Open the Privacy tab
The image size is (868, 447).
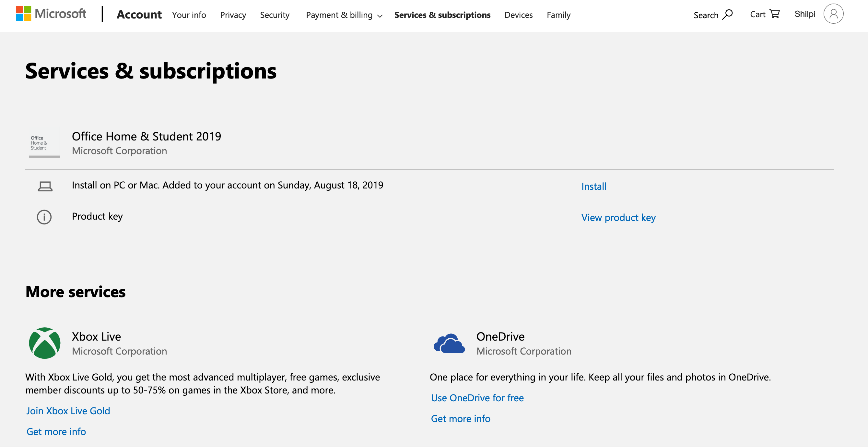(233, 15)
